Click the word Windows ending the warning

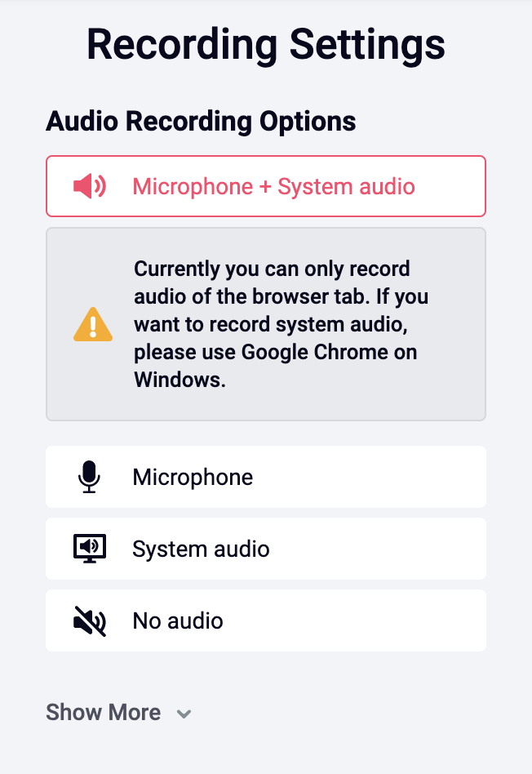pyautogui.click(x=180, y=380)
